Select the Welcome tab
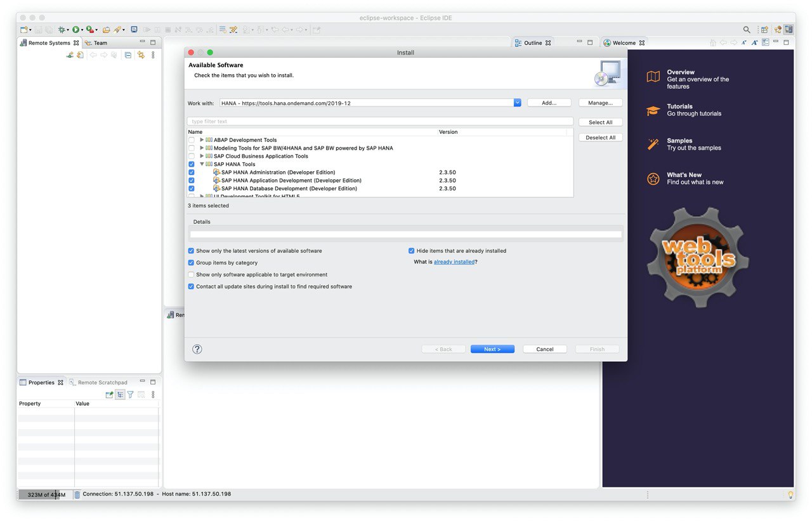 pos(624,43)
